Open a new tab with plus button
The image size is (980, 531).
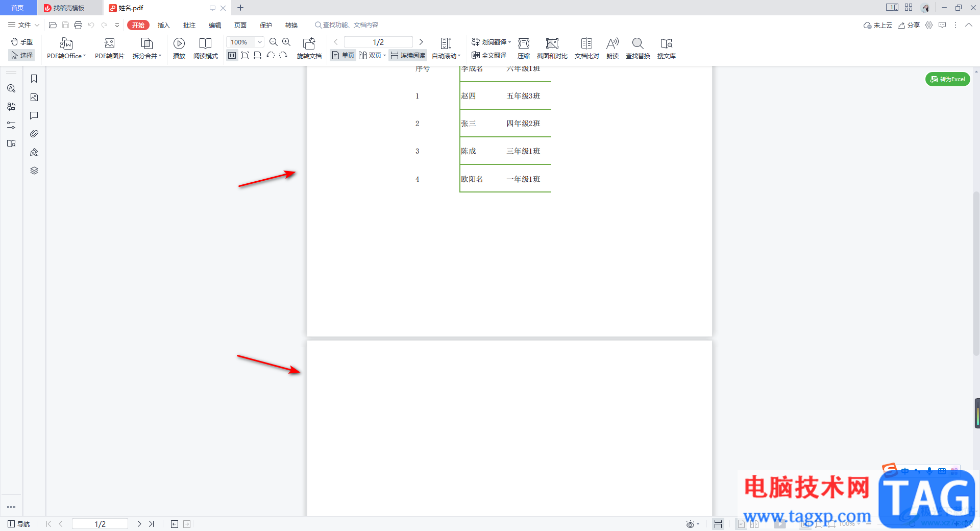tap(240, 8)
